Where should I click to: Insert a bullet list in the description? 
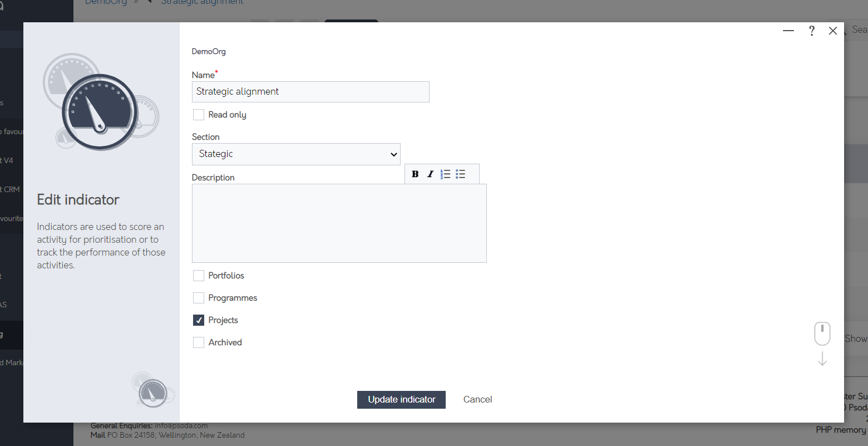[460, 174]
